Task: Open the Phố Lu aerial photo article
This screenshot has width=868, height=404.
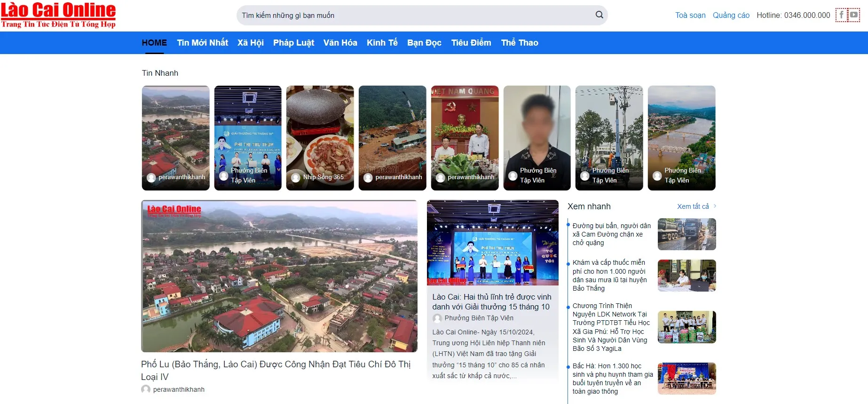Action: (x=279, y=276)
